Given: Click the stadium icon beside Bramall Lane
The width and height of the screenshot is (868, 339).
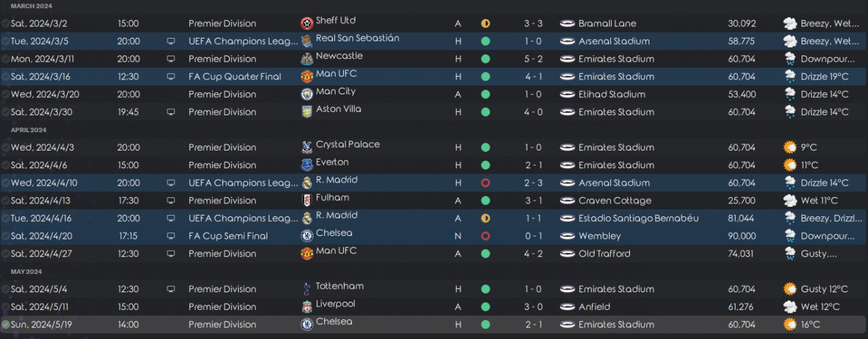Looking at the screenshot, I should click(567, 24).
